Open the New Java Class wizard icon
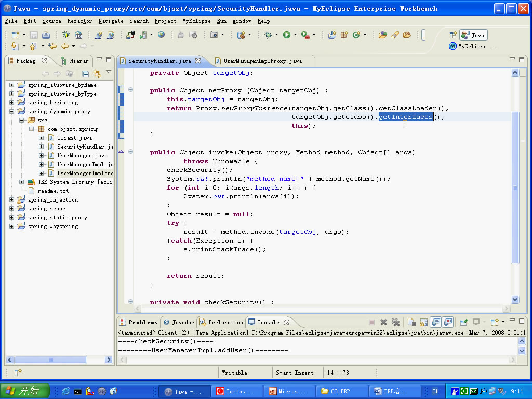Image resolution: width=532 pixels, height=399 pixels. pyautogui.click(x=356, y=35)
